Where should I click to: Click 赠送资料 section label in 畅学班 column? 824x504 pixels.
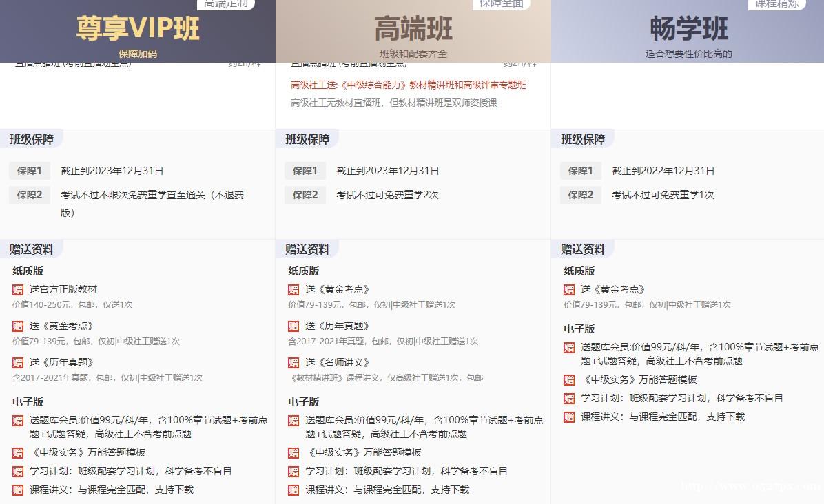[x=584, y=250]
